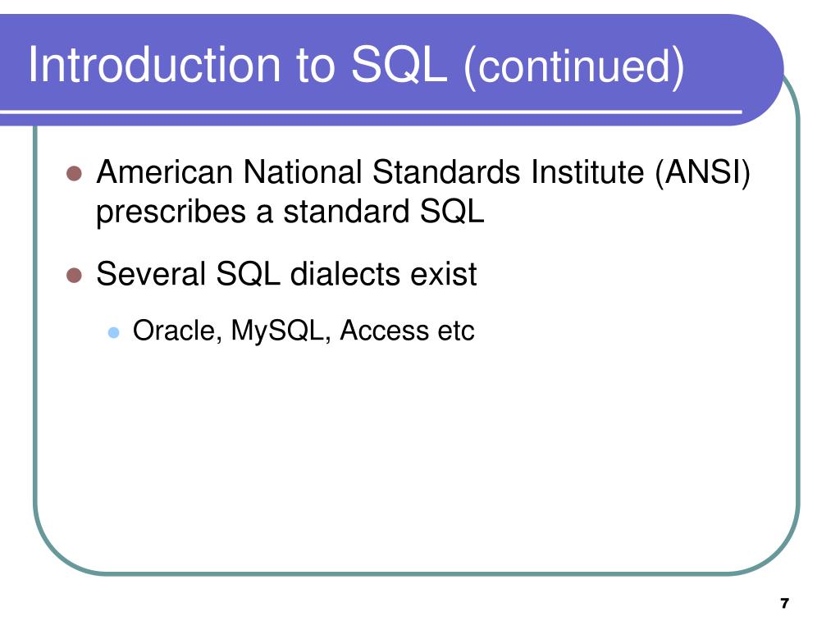
Task: Click the brown bullet before Several SQL dialects
Action: (x=74, y=276)
